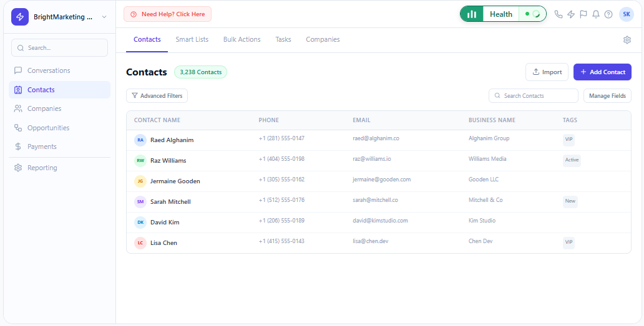Click the sidebar Search field
Screen dimensions: 644x326
pyautogui.click(x=59, y=47)
